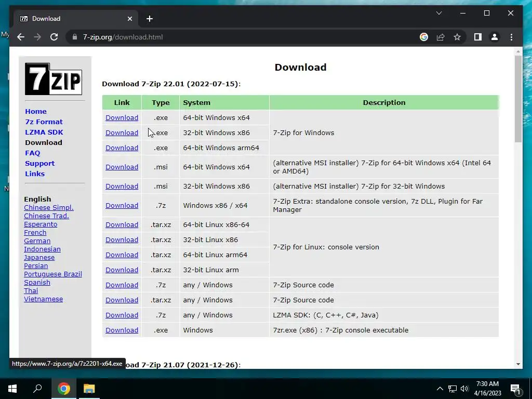Switch language to Persian

(x=36, y=265)
